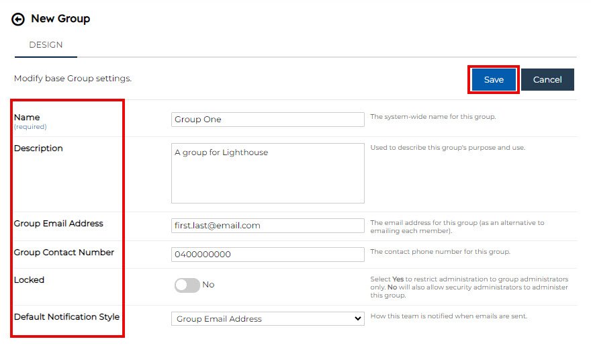Click the New Group page heading
The image size is (591, 364).
[60, 19]
